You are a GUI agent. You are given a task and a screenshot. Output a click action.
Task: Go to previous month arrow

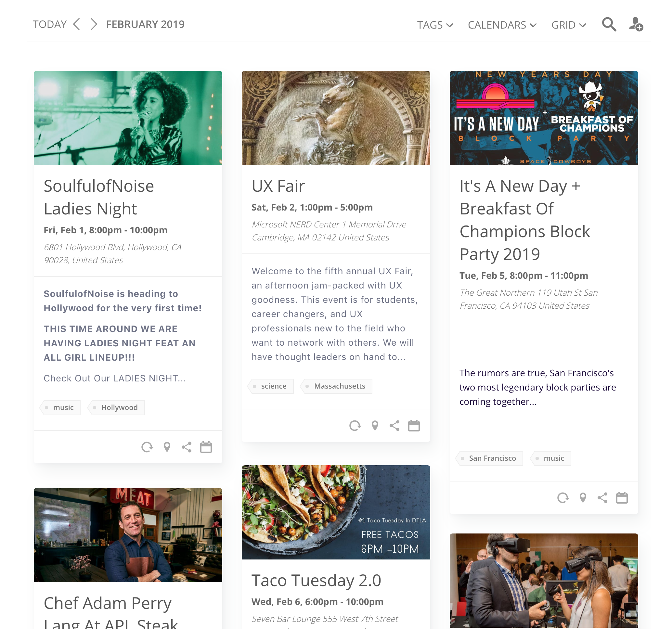coord(77,24)
